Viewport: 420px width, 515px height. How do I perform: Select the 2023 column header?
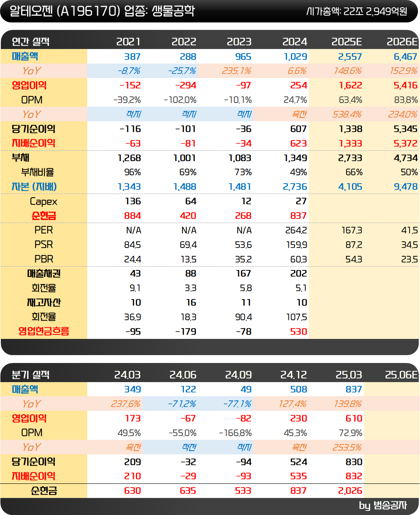tap(239, 42)
